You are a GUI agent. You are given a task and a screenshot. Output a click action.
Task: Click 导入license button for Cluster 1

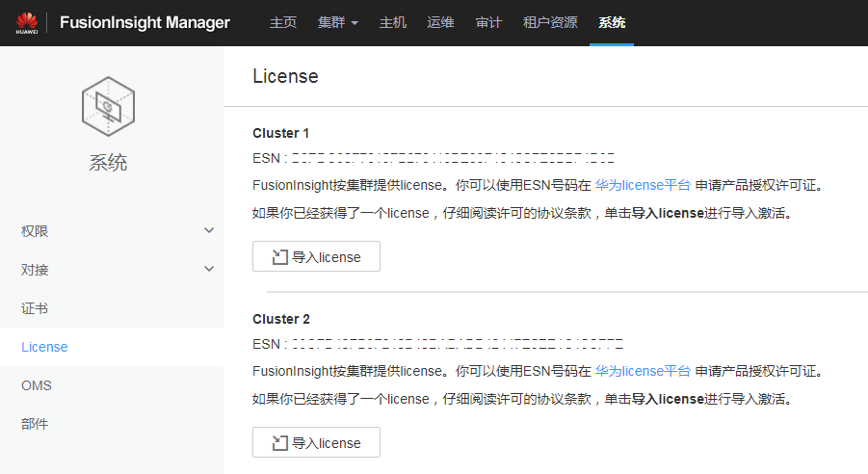[x=316, y=256]
